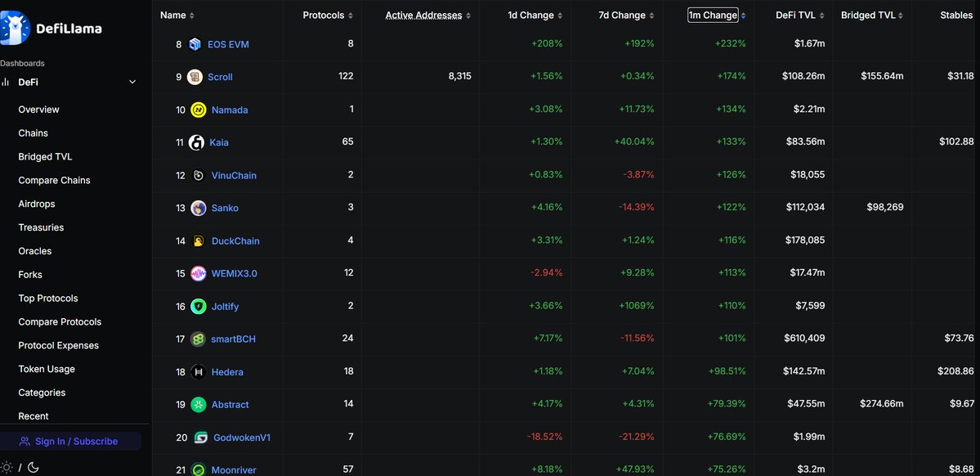This screenshot has width=980, height=476.
Task: Open the Hedera chain link
Action: (x=227, y=372)
